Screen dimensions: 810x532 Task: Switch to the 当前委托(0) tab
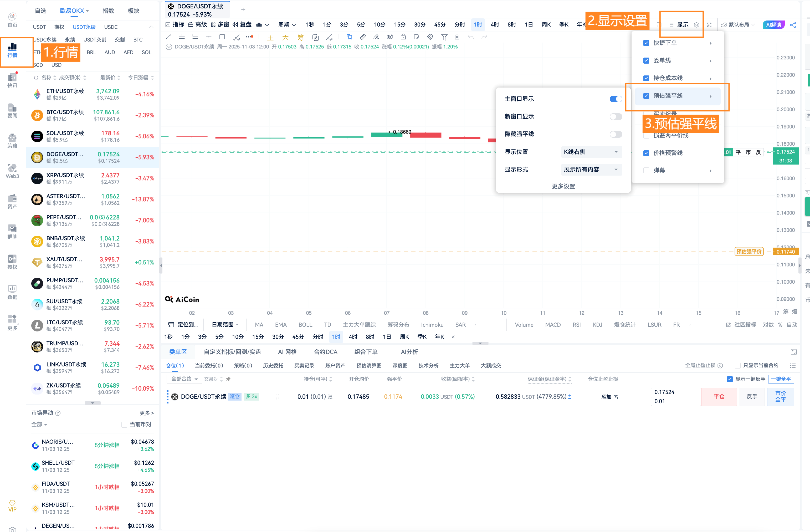click(x=209, y=366)
